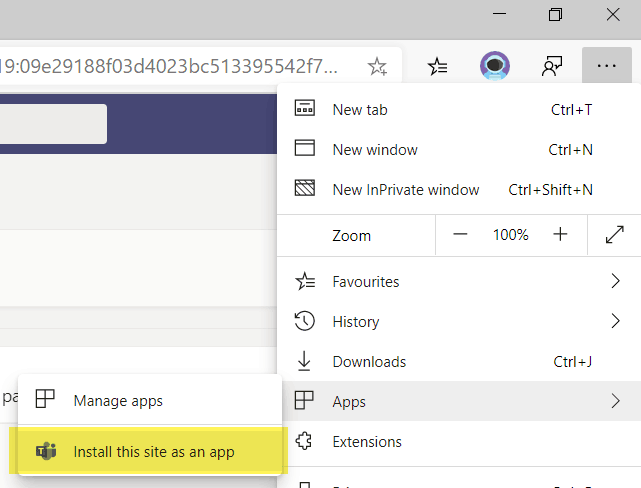641x488 pixels.
Task: Click the Teams icon in the submenu
Action: click(45, 451)
